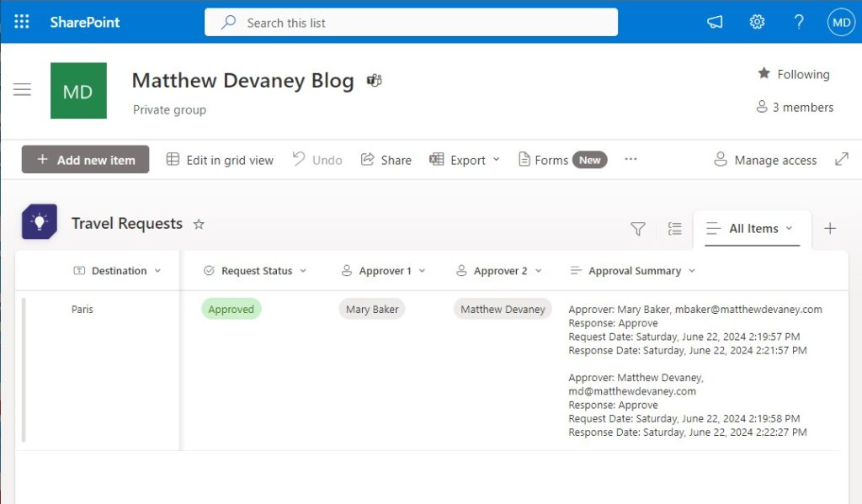Open the MD account profile avatar
The width and height of the screenshot is (862, 504).
click(x=841, y=23)
